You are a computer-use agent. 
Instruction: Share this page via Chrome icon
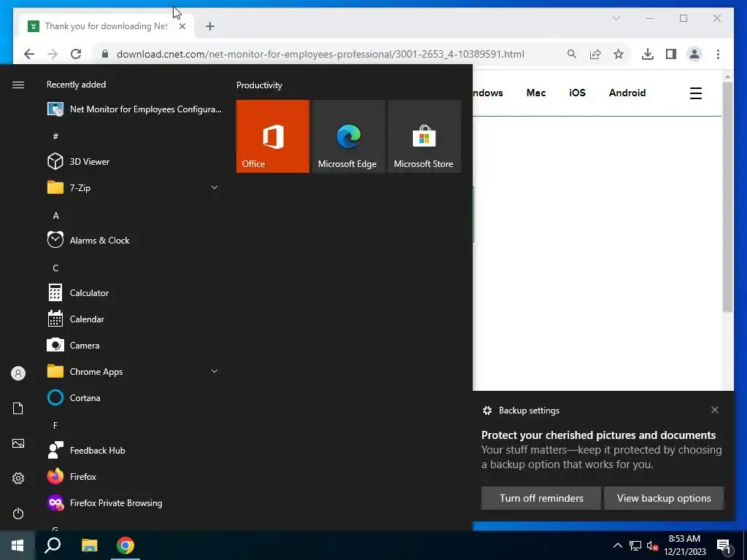click(595, 54)
